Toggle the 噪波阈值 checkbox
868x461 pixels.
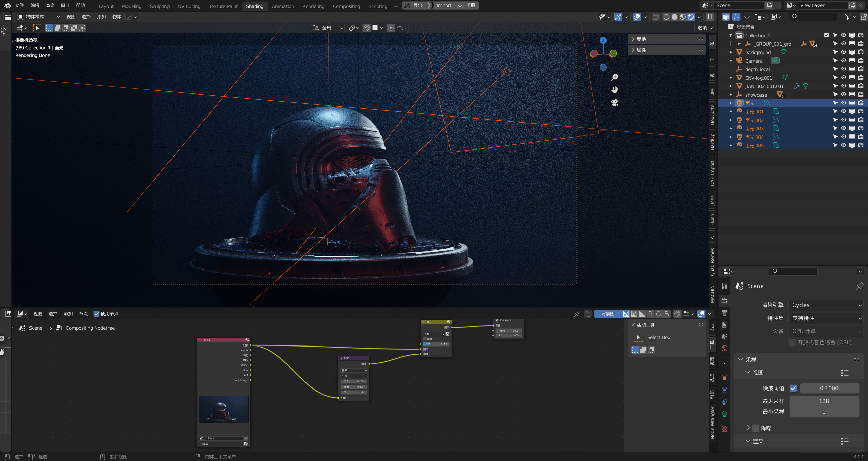793,389
